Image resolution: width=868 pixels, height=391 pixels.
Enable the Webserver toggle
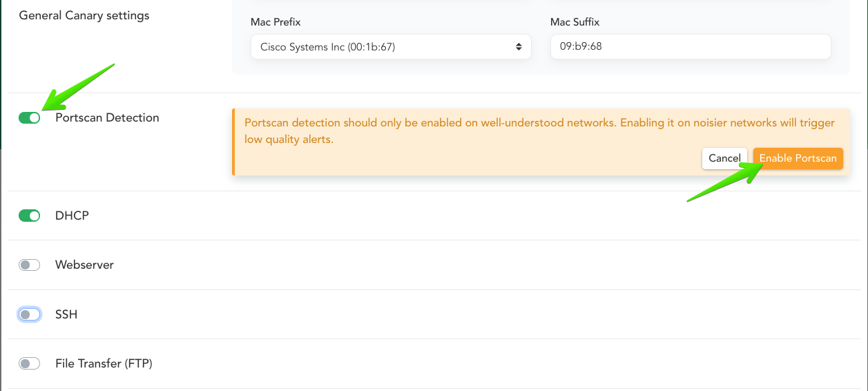tap(30, 265)
